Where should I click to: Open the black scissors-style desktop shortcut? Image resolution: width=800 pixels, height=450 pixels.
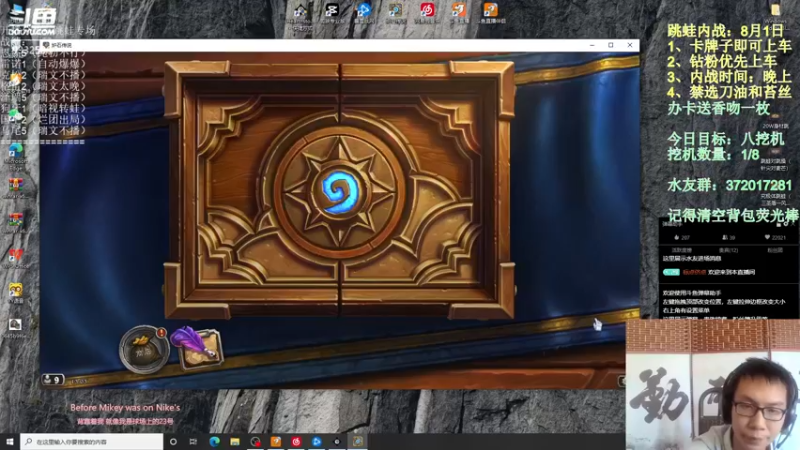tap(332, 12)
